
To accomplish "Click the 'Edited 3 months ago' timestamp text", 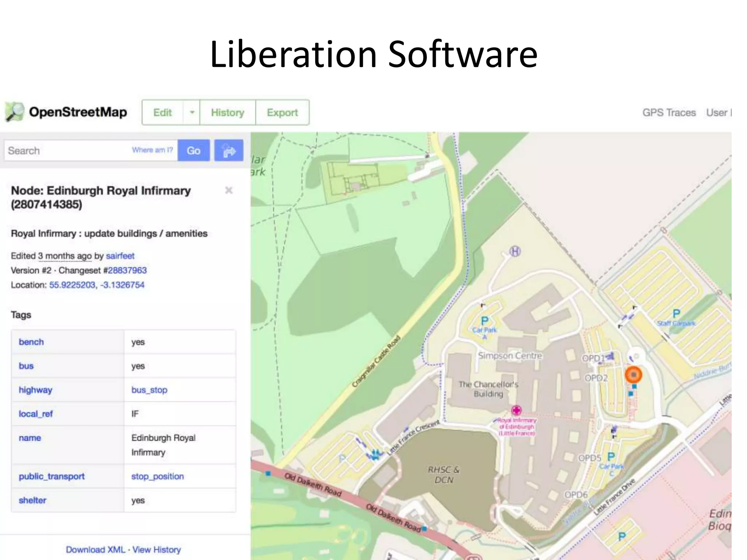I will coord(51,256).
